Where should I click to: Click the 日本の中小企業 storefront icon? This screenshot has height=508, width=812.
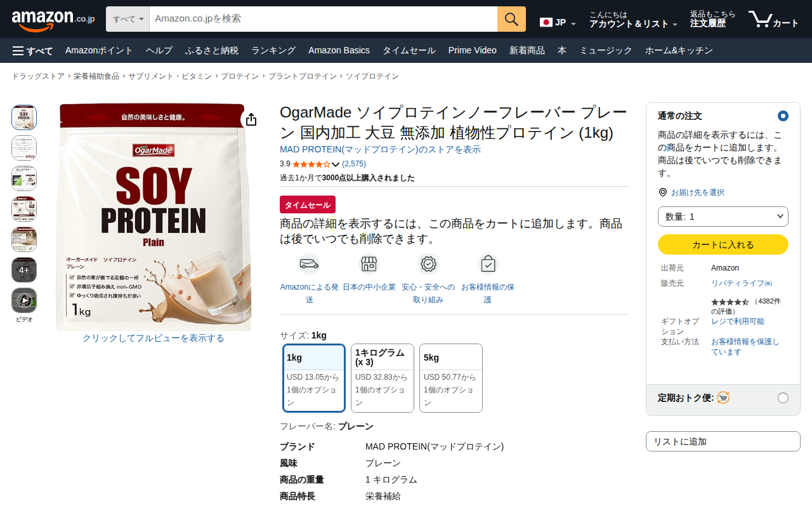[369, 264]
